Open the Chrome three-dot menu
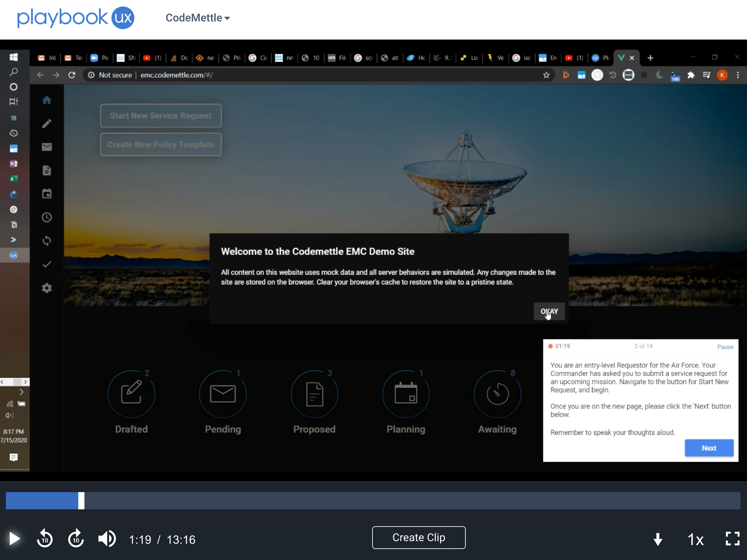Image resolution: width=747 pixels, height=560 pixels. click(738, 75)
